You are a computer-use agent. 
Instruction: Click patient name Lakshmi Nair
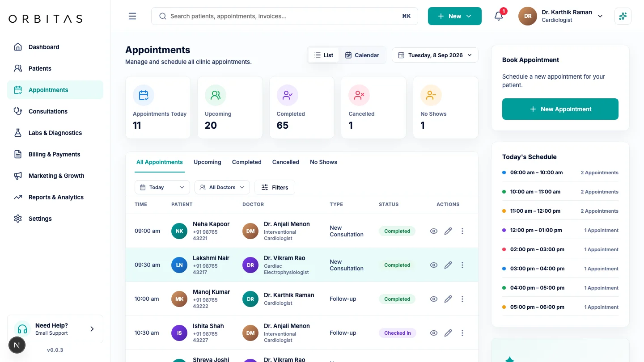click(211, 258)
